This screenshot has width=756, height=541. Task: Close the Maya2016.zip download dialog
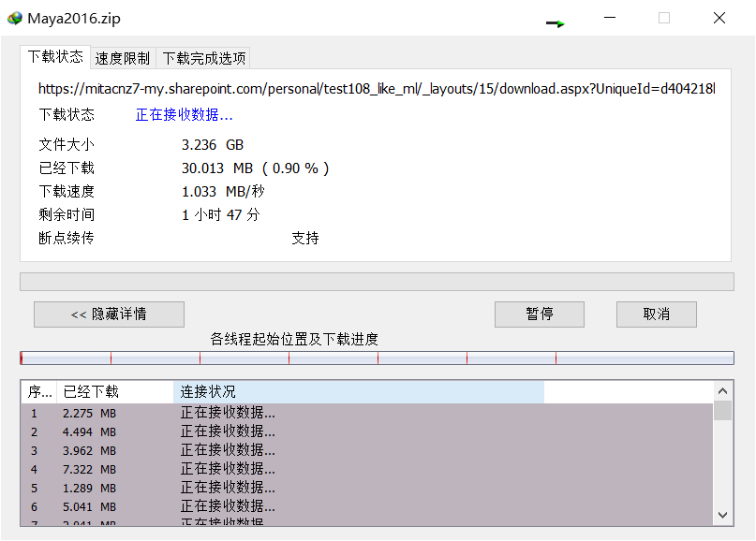(x=719, y=18)
